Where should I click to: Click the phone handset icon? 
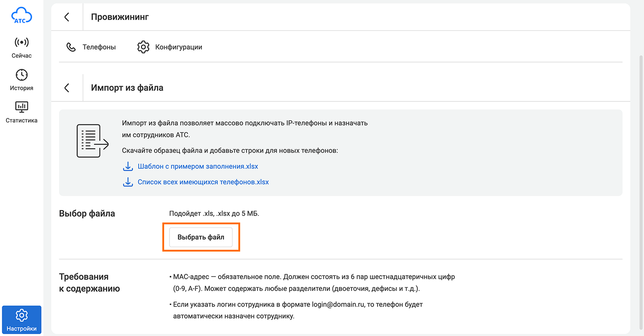coord(71,47)
